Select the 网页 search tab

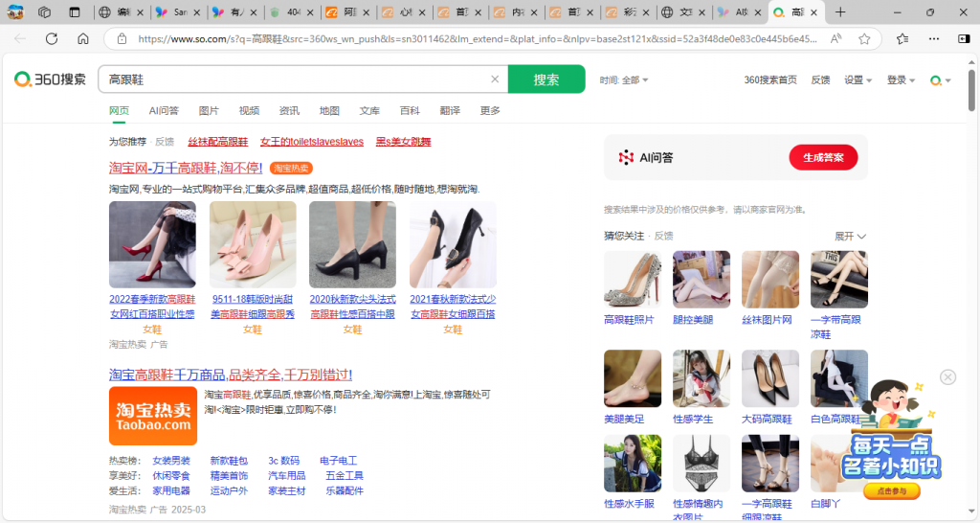point(119,111)
